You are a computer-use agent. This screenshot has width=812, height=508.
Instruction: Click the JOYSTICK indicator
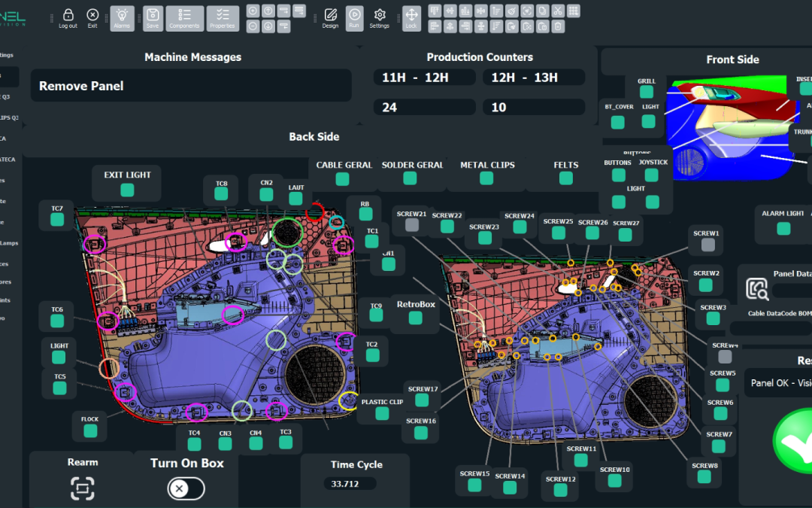(x=652, y=175)
